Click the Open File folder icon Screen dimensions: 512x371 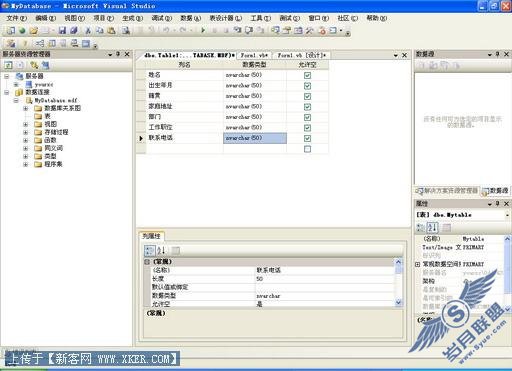point(33,31)
